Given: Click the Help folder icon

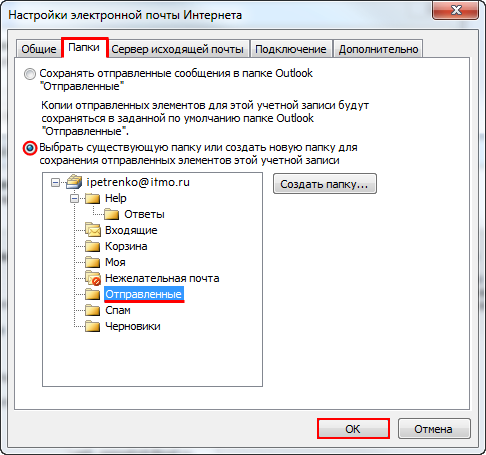Looking at the screenshot, I should [x=93, y=199].
